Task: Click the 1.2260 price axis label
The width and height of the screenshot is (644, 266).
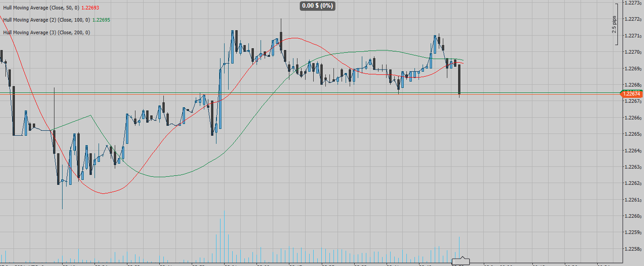Action: click(x=633, y=216)
